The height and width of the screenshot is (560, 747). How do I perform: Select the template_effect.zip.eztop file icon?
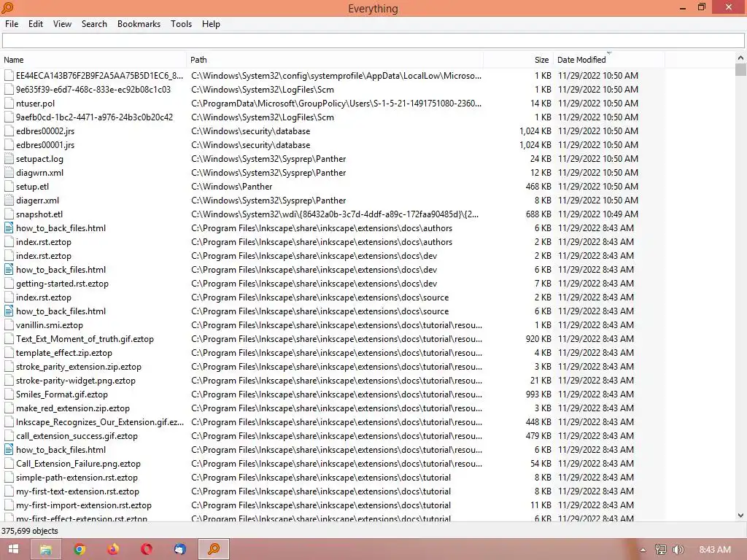[9, 353]
